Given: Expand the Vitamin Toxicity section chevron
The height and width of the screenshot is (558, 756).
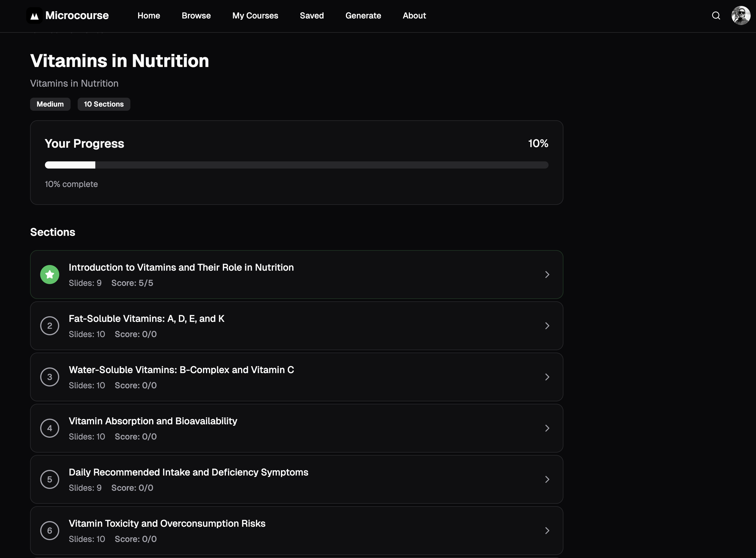Looking at the screenshot, I should click(547, 531).
